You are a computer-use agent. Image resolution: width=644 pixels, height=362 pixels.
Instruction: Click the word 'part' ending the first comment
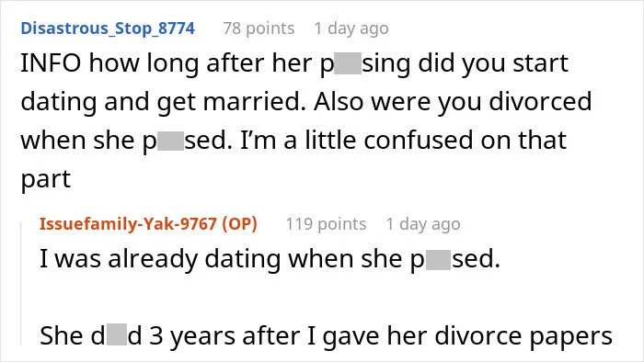[46, 179]
